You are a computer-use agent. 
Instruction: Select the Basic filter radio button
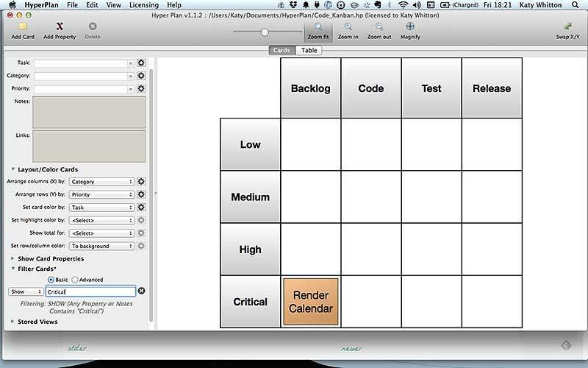coord(51,280)
